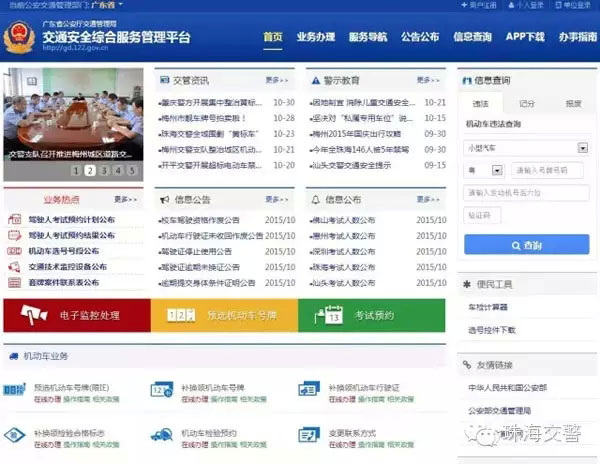Viewport: 600px width, 464px height.
Task: Click the blue 查询 button
Action: pos(527,245)
